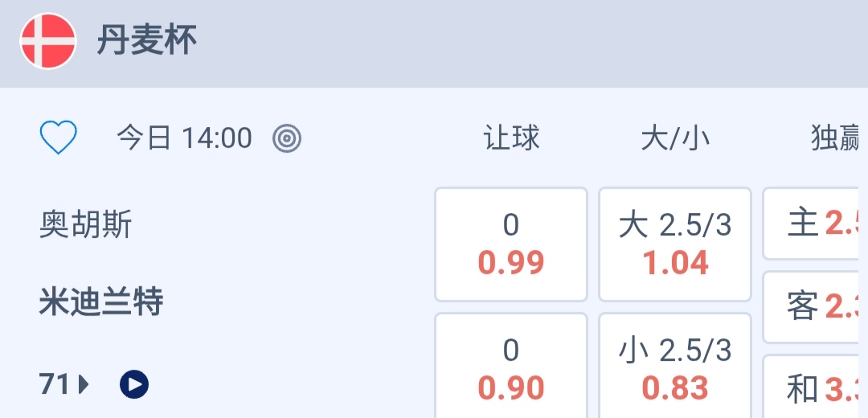This screenshot has height=418, width=868.
Task: Favorite this match with the heart icon
Action: (58, 138)
